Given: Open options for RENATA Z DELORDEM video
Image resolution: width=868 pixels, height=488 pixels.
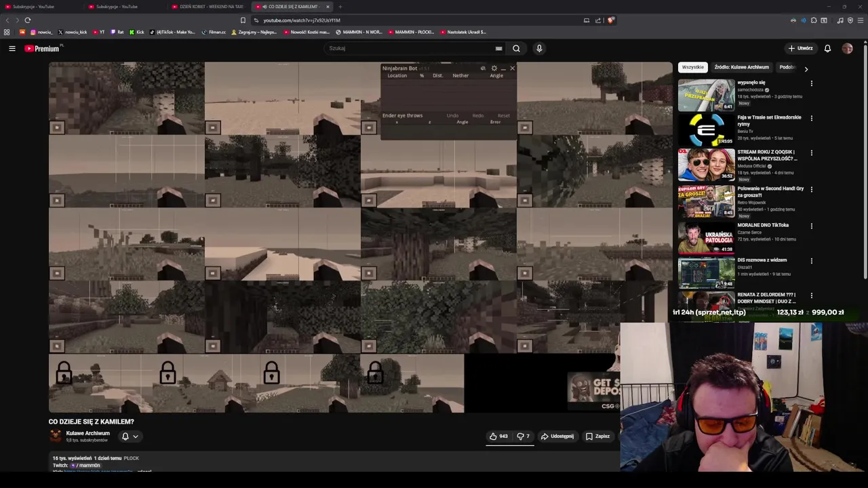Looking at the screenshot, I should click(x=811, y=296).
